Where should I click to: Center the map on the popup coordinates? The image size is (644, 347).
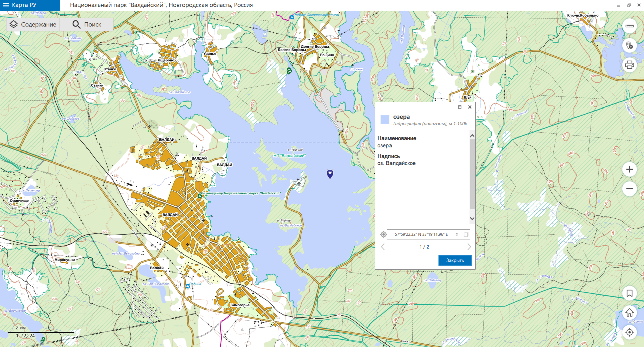click(383, 234)
